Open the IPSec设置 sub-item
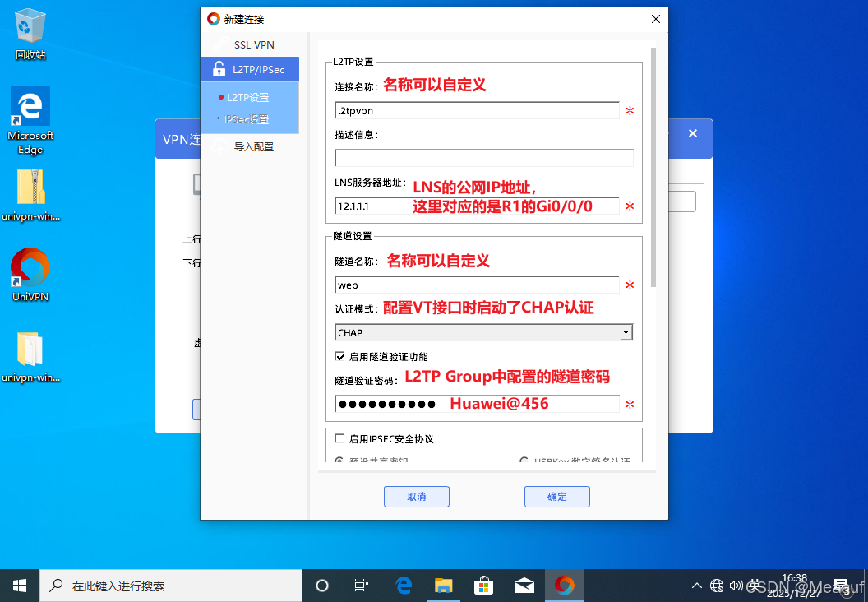Image resolution: width=868 pixels, height=602 pixels. pyautogui.click(x=246, y=119)
